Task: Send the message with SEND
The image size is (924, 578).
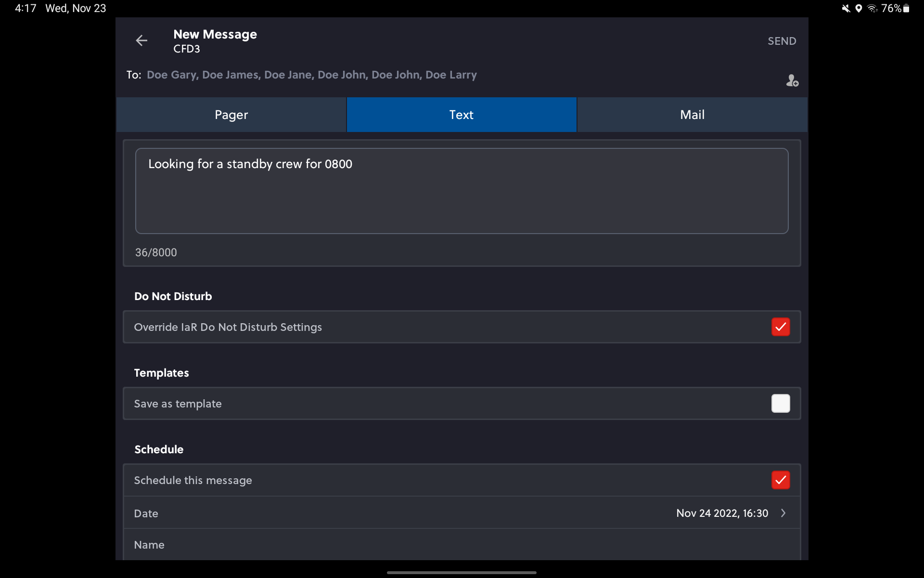Action: pos(782,41)
